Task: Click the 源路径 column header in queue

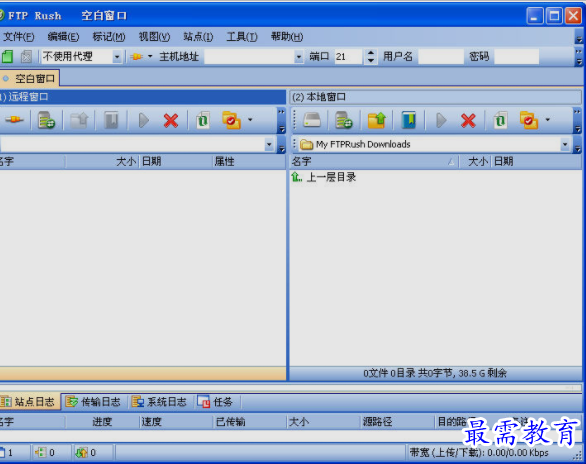Action: [397, 422]
